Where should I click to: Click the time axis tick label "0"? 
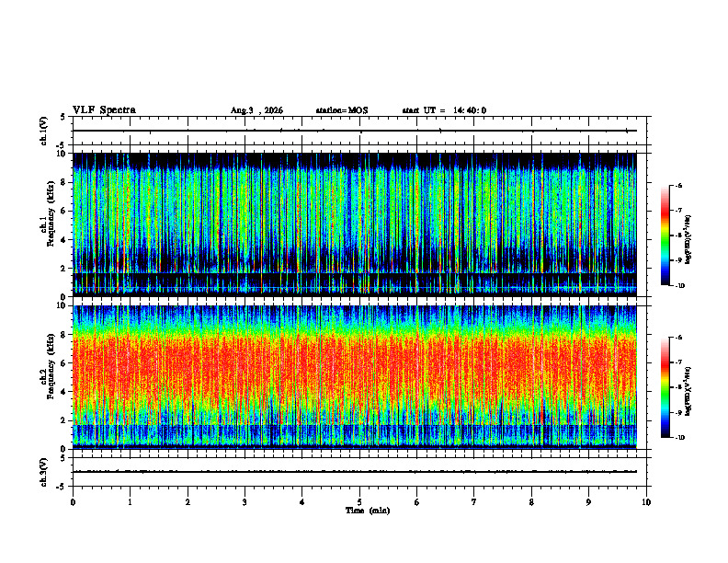[73, 502]
